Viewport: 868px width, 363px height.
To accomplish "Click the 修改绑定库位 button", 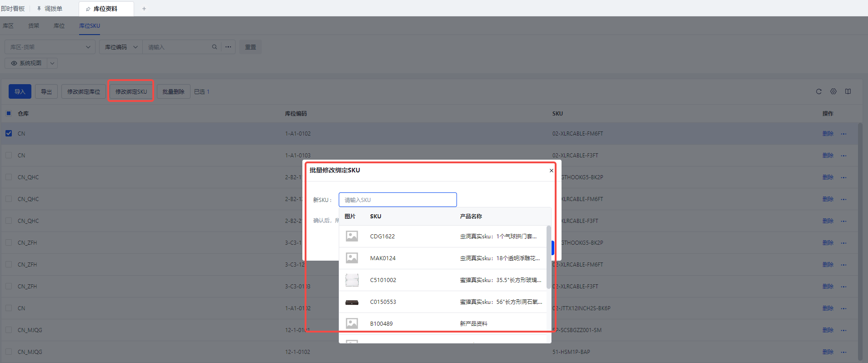I will point(84,91).
